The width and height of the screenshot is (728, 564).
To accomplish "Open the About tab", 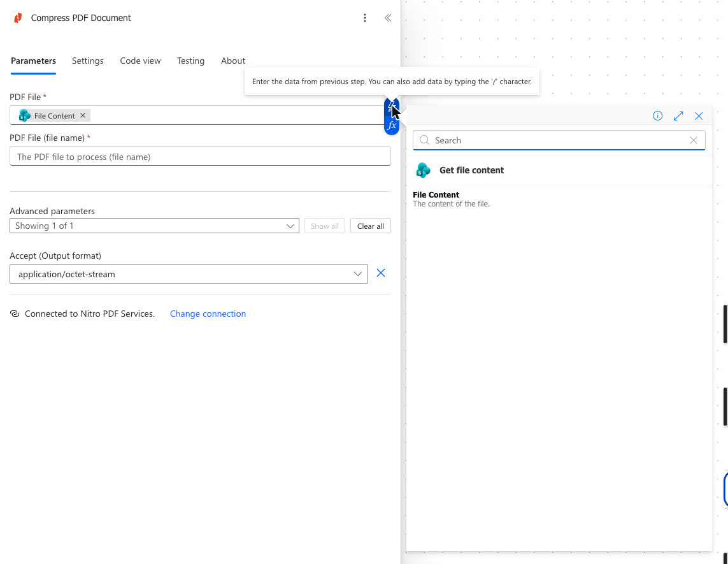I will tap(233, 61).
